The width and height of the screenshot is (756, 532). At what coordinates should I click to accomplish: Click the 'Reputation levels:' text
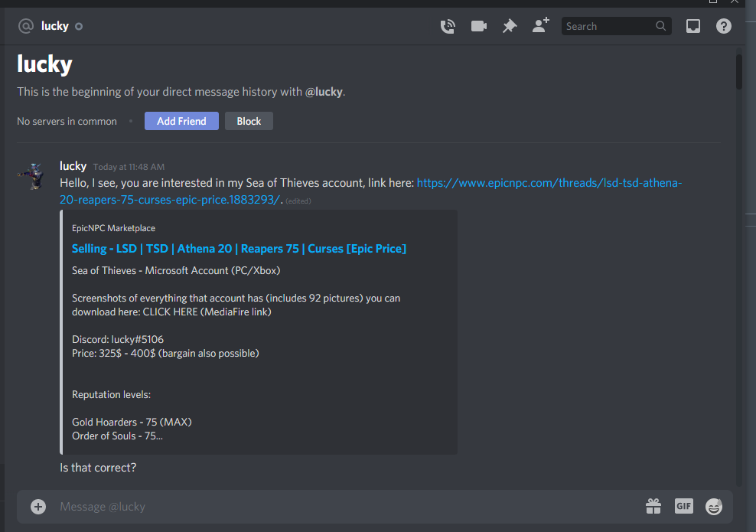(112, 394)
